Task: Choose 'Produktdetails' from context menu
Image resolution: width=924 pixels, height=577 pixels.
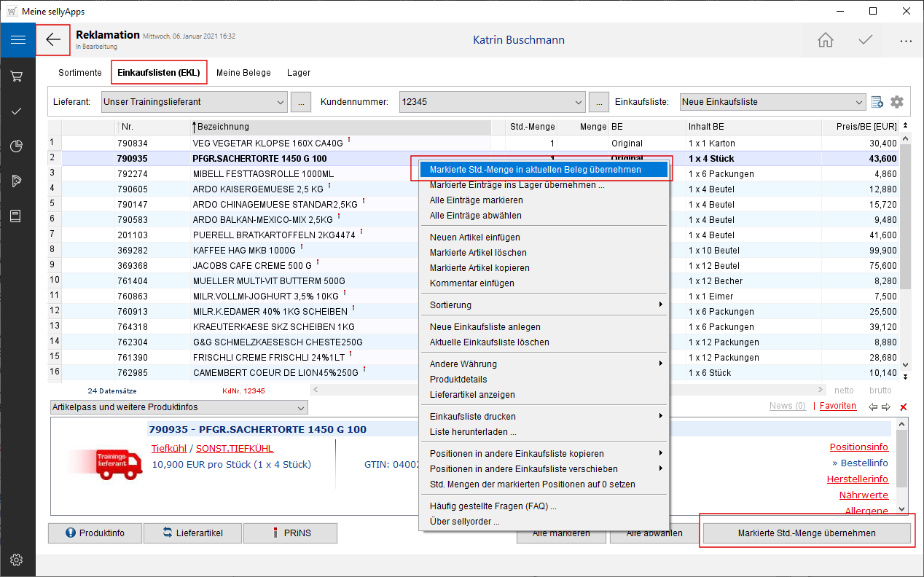Action: pyautogui.click(x=458, y=379)
